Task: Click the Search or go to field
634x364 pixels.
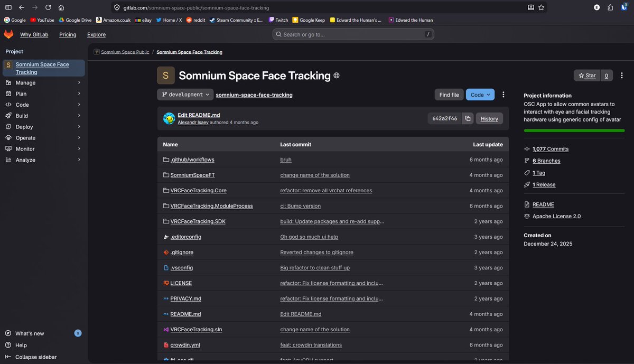Action: point(353,34)
